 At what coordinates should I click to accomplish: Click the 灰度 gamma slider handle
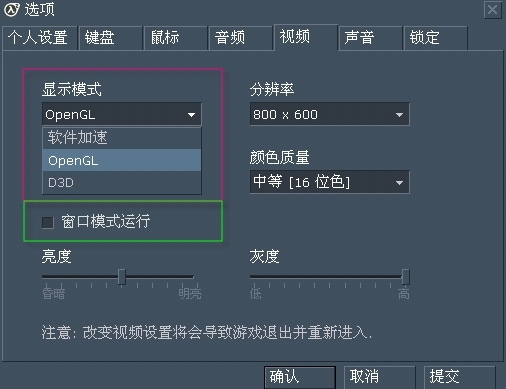click(x=406, y=277)
